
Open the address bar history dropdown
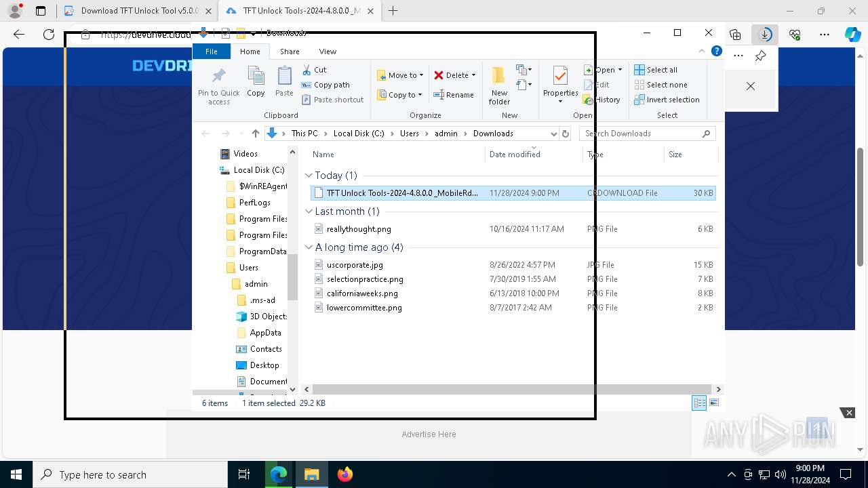point(553,134)
